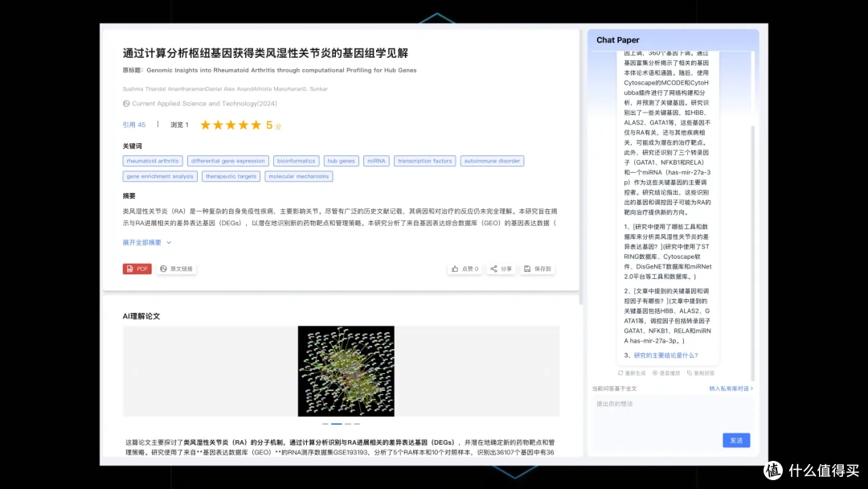Click the third rating star
This screenshot has height=489, width=868.
click(x=231, y=125)
